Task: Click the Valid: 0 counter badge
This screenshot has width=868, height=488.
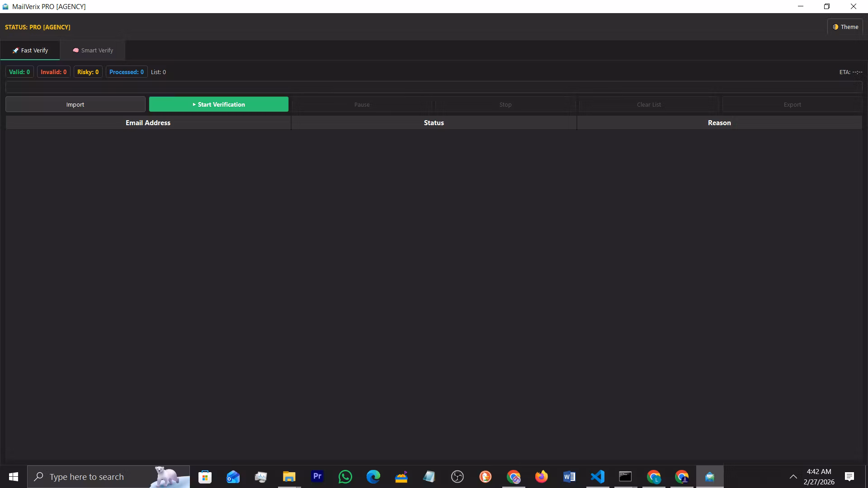Action: click(x=19, y=72)
